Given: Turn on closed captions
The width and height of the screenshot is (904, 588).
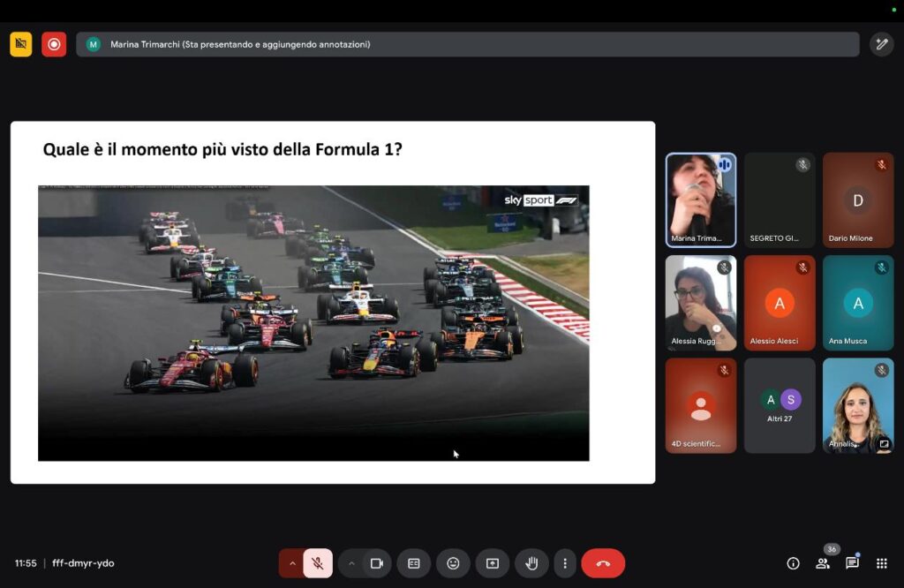Looking at the screenshot, I should coord(414,563).
